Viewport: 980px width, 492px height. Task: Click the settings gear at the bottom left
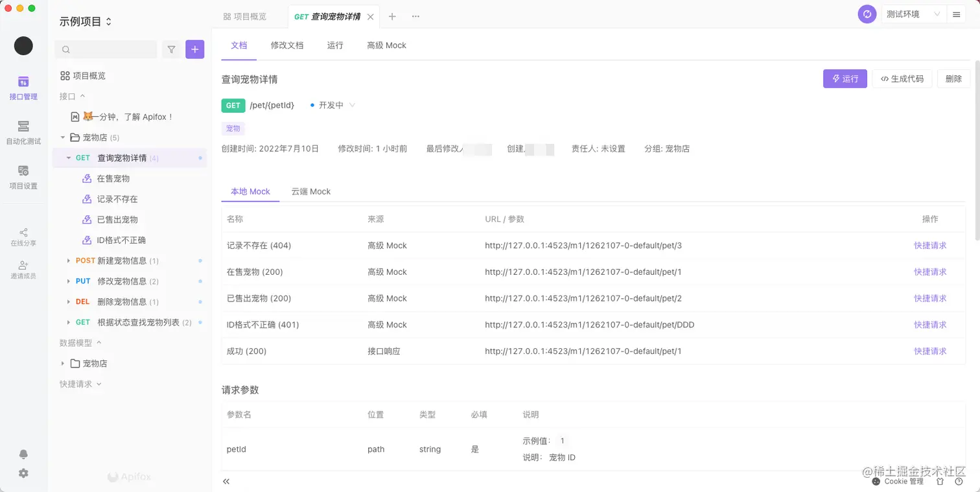(x=23, y=473)
